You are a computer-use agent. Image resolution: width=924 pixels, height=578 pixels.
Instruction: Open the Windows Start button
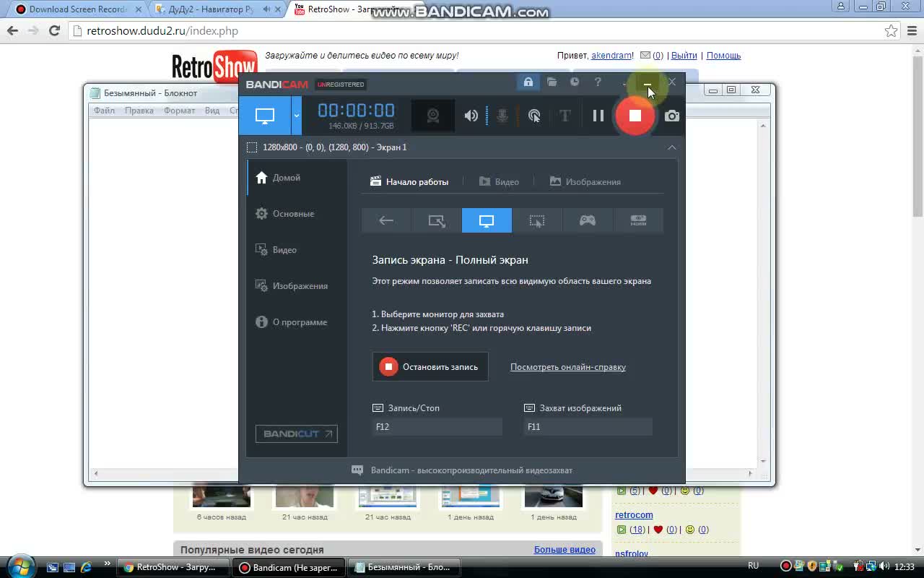(19, 566)
